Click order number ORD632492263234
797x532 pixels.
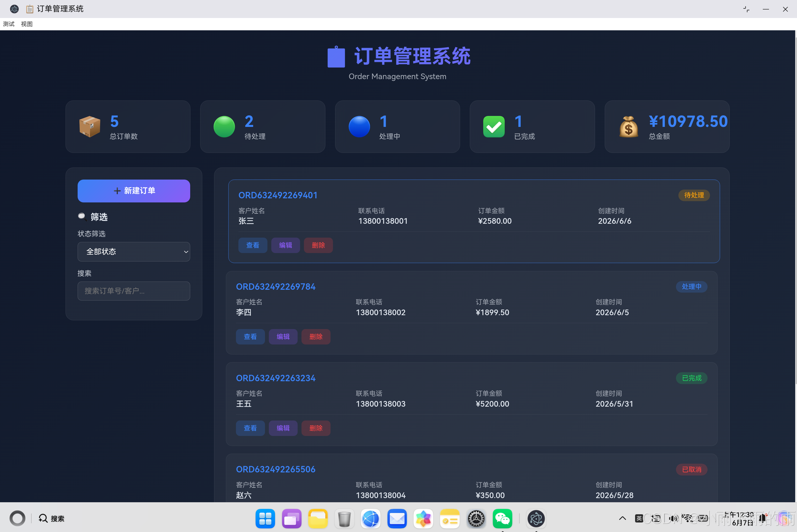[276, 378]
